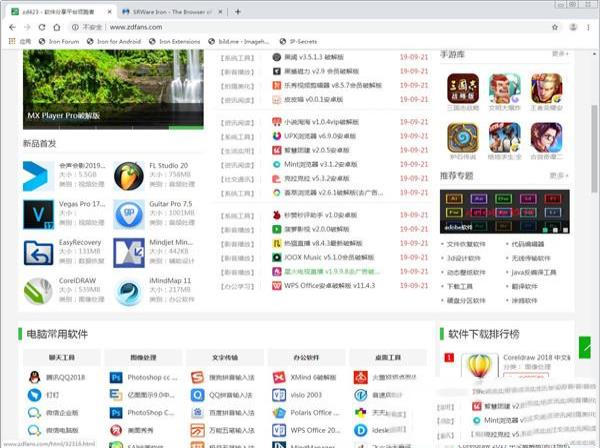The height and width of the screenshot is (448, 600).
Task: Select the 桌面工具 category tab
Action: click(388, 357)
